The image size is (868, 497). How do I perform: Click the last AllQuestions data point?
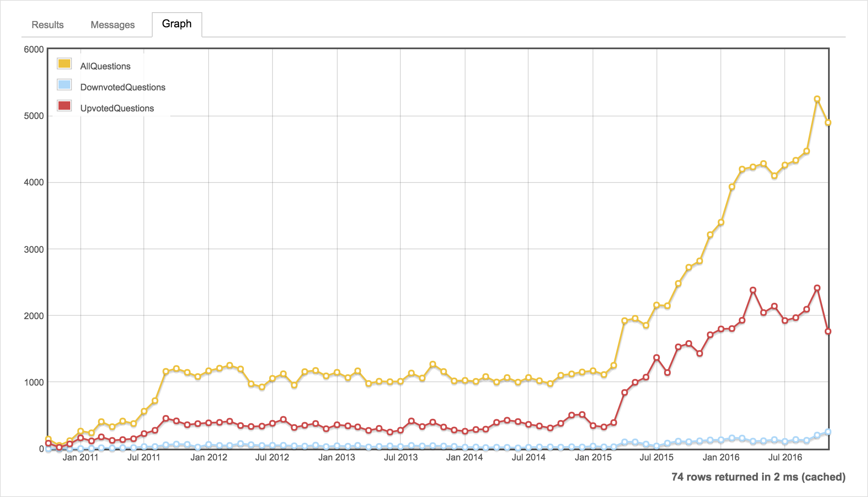pos(828,123)
